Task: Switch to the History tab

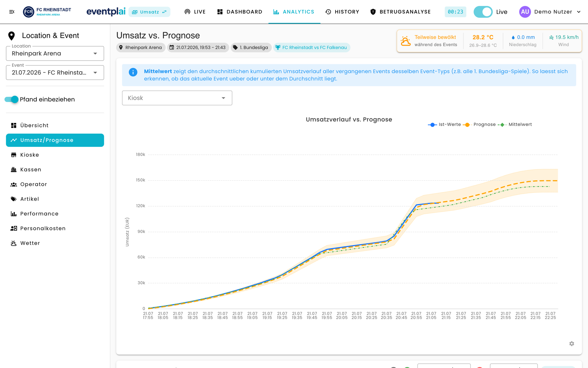Action: click(x=342, y=12)
